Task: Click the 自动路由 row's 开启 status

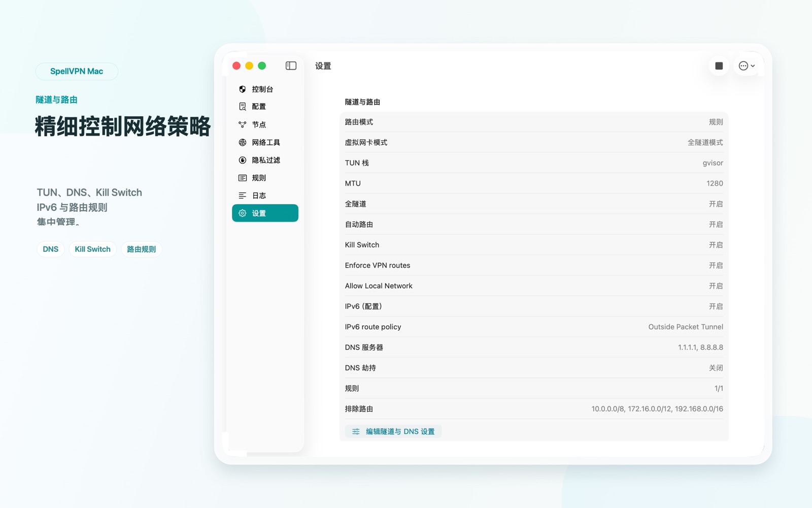Action: [716, 225]
